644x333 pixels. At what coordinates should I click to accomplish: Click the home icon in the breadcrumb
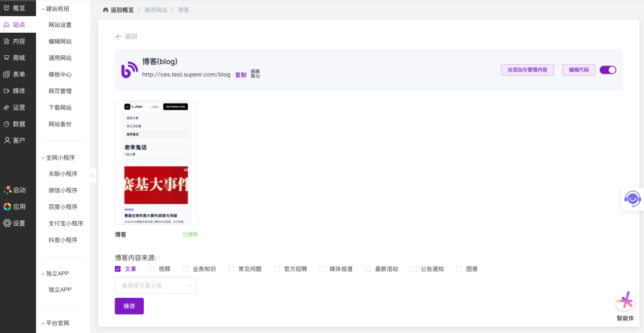click(106, 10)
